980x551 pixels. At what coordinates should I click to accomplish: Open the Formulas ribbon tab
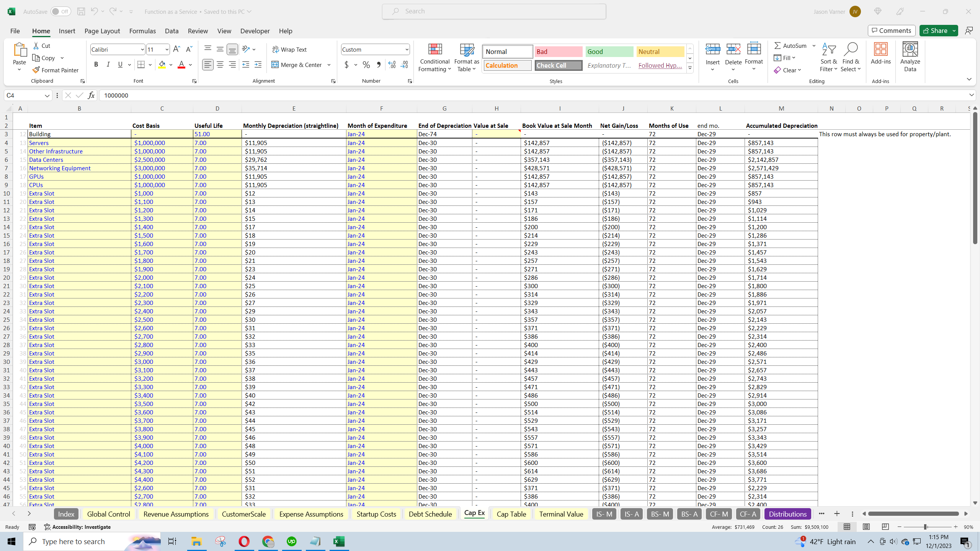click(x=142, y=31)
